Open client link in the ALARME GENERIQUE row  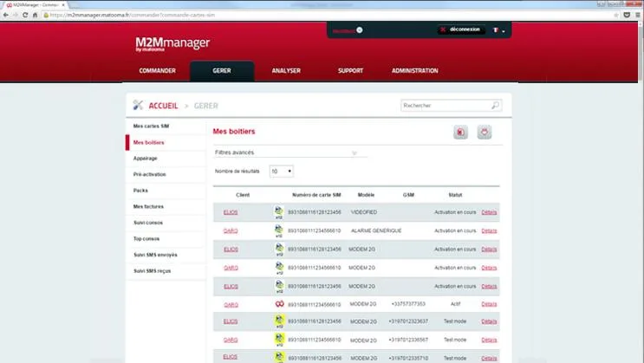coord(231,230)
